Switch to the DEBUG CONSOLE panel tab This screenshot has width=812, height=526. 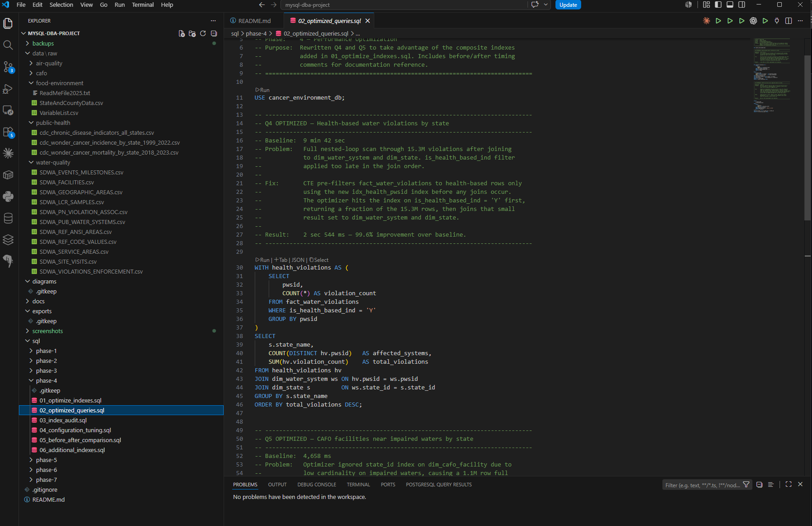pos(317,485)
